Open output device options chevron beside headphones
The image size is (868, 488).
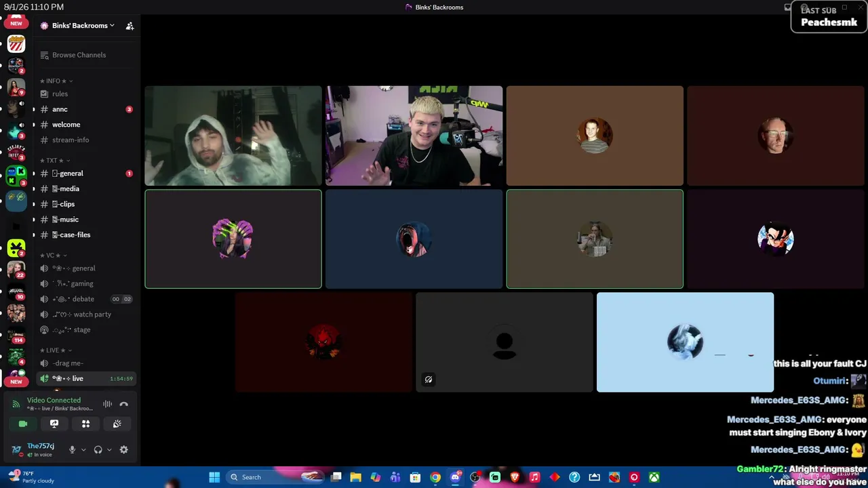(x=109, y=449)
